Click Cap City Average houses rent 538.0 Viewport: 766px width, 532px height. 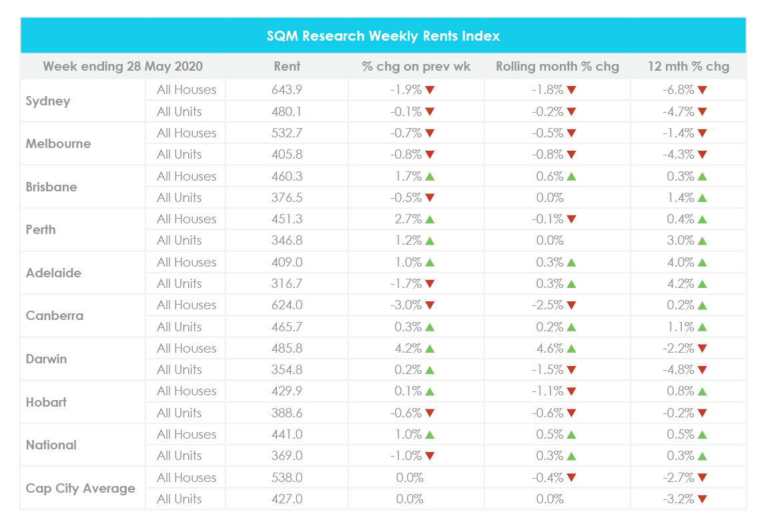(x=287, y=477)
